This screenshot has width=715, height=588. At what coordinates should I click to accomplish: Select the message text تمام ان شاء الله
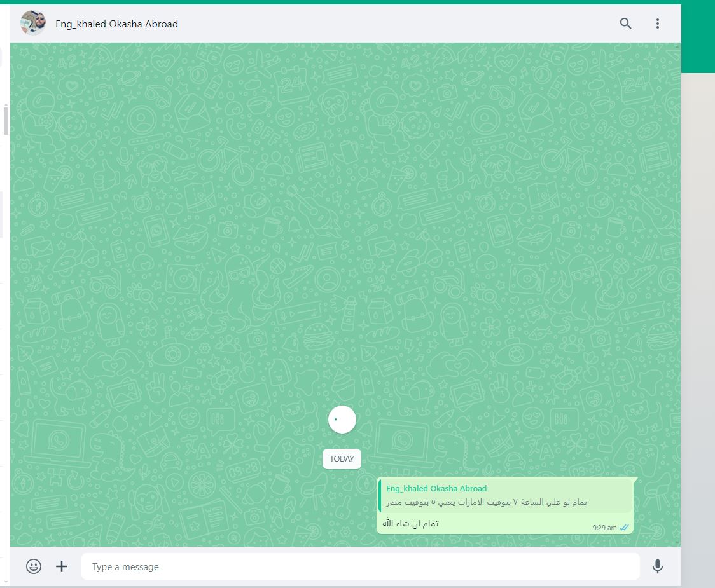pos(410,523)
